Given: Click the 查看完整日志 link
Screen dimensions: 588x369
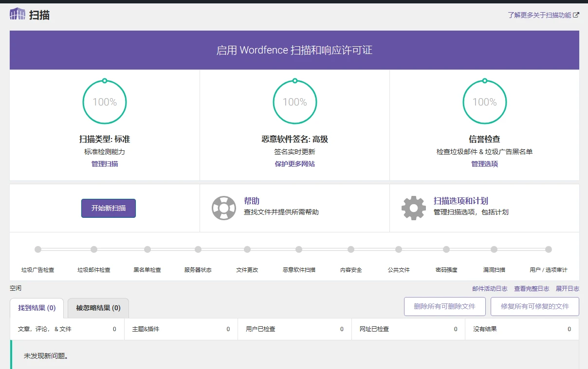Looking at the screenshot, I should (532, 288).
